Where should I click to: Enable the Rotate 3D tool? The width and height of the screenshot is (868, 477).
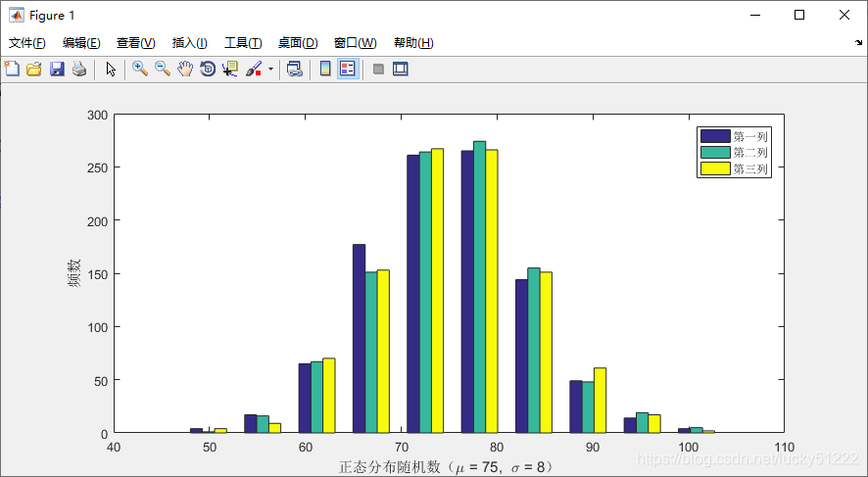pyautogui.click(x=208, y=69)
